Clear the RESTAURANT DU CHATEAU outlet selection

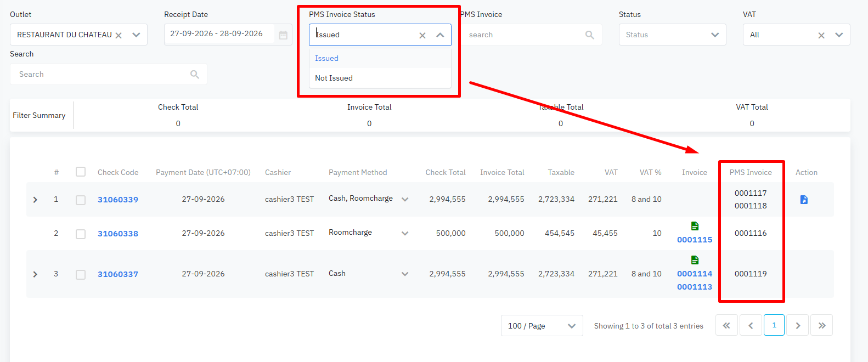point(119,35)
